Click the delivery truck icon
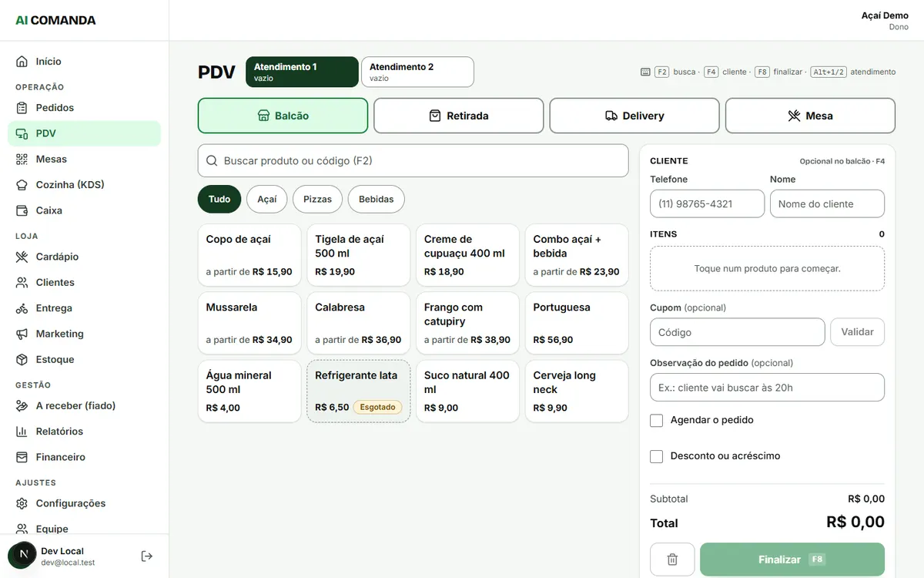924x578 pixels. [x=611, y=116]
